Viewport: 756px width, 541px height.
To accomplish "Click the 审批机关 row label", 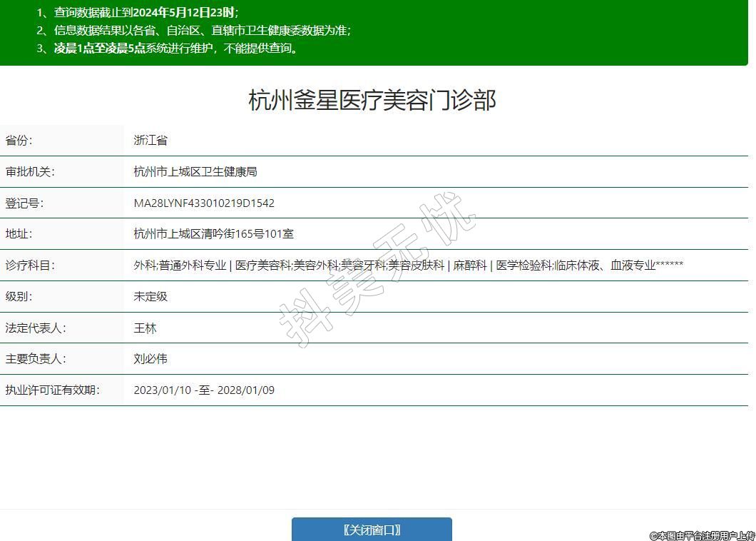I will click(x=30, y=172).
